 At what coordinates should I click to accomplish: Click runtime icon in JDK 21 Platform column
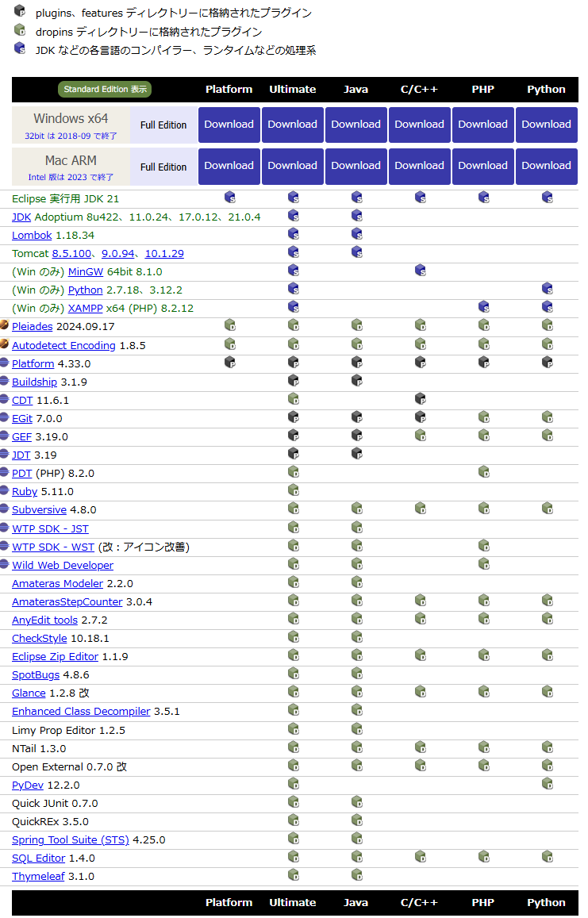click(x=230, y=198)
